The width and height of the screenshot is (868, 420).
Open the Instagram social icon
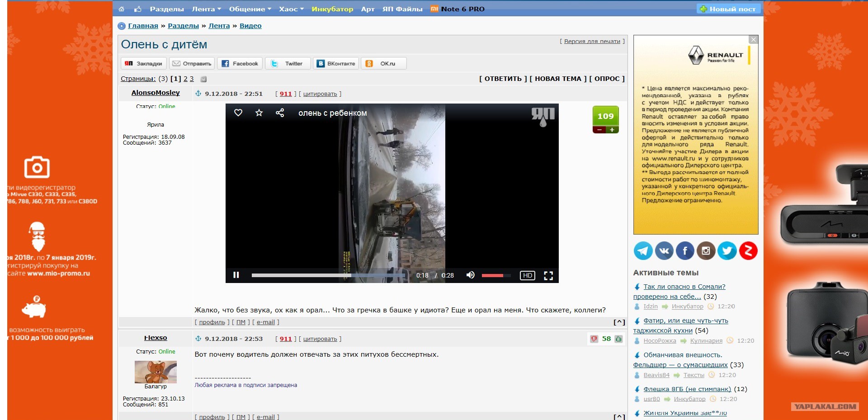[x=706, y=250]
